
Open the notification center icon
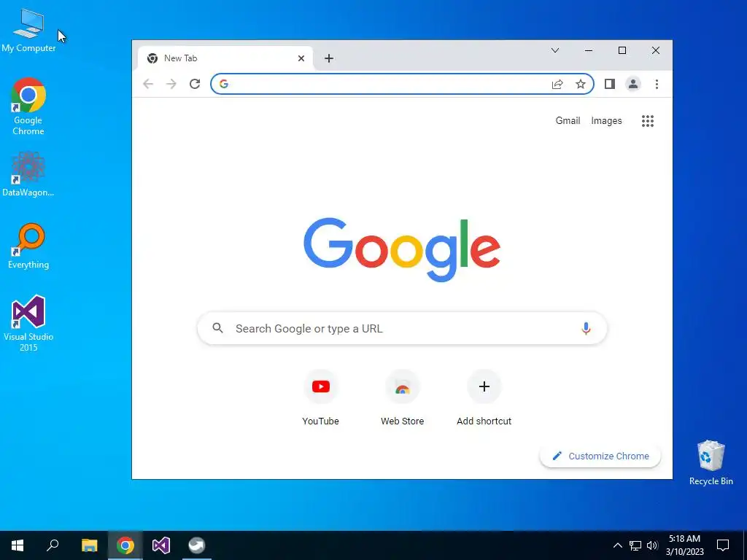[723, 545]
